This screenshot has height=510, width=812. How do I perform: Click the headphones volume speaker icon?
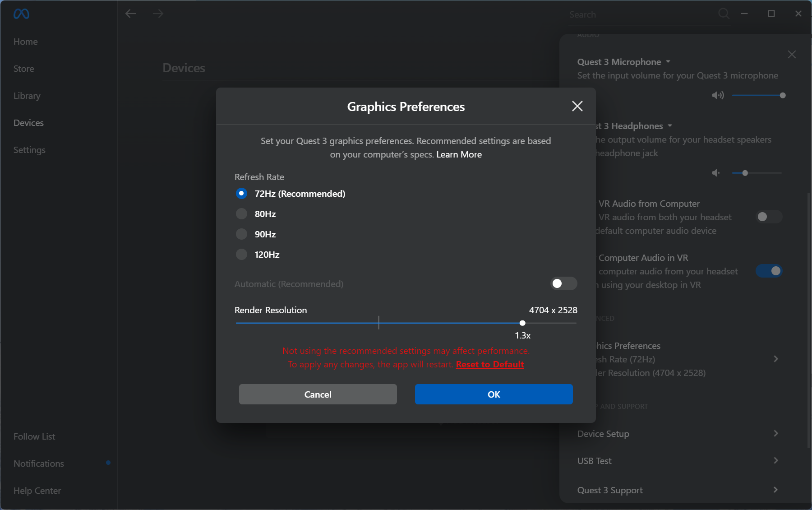pos(716,173)
